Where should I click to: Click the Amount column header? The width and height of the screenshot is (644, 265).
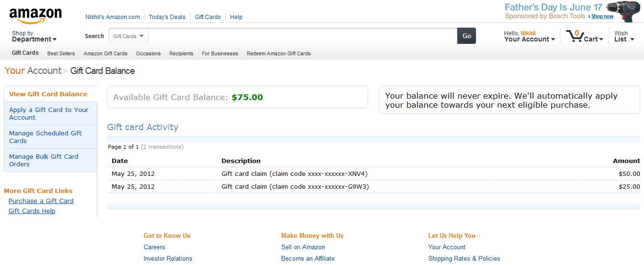pyautogui.click(x=626, y=161)
